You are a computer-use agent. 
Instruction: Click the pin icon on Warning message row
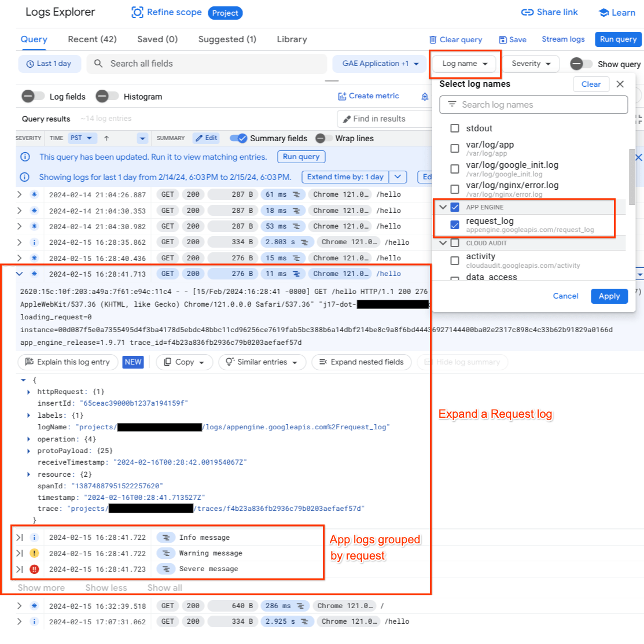pyautogui.click(x=19, y=553)
